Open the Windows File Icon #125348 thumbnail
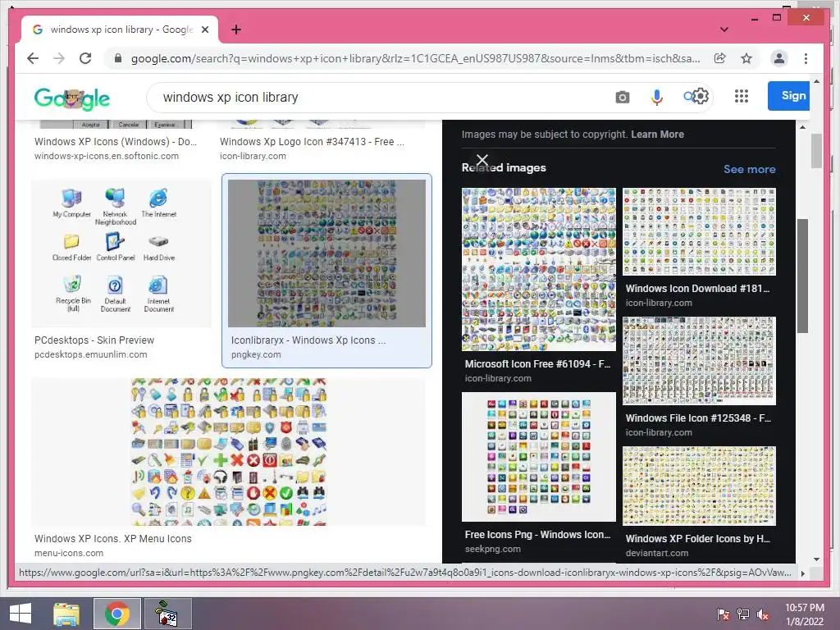Viewport: 840px width, 630px height. click(x=699, y=361)
